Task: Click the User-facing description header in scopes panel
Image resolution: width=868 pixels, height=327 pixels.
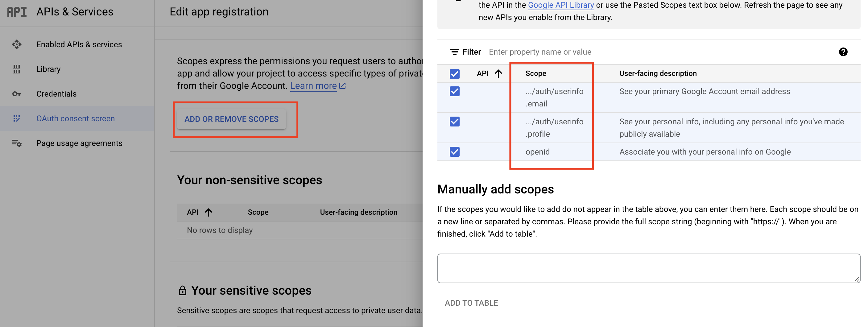Action: (658, 73)
